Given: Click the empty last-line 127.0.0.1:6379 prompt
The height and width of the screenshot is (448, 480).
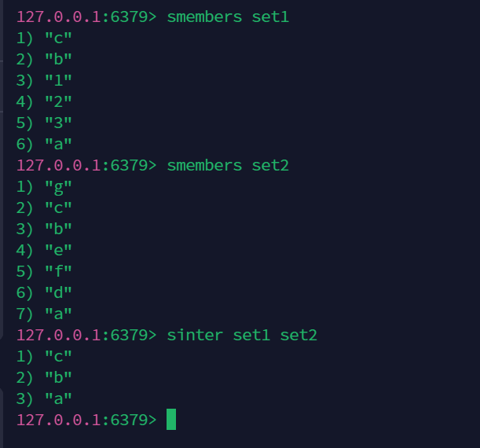Looking at the screenshot, I should pos(86,420).
